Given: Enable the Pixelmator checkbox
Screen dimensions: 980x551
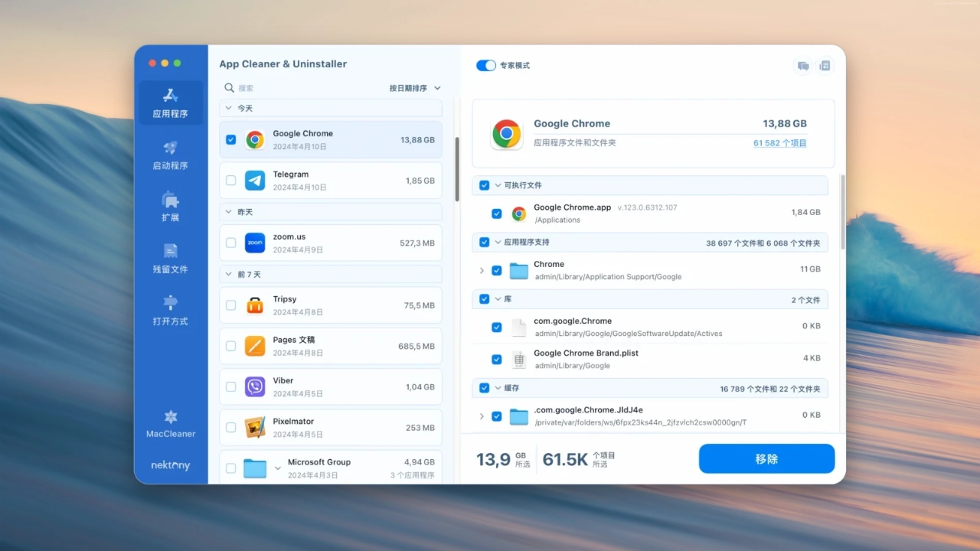Looking at the screenshot, I should coord(231,427).
